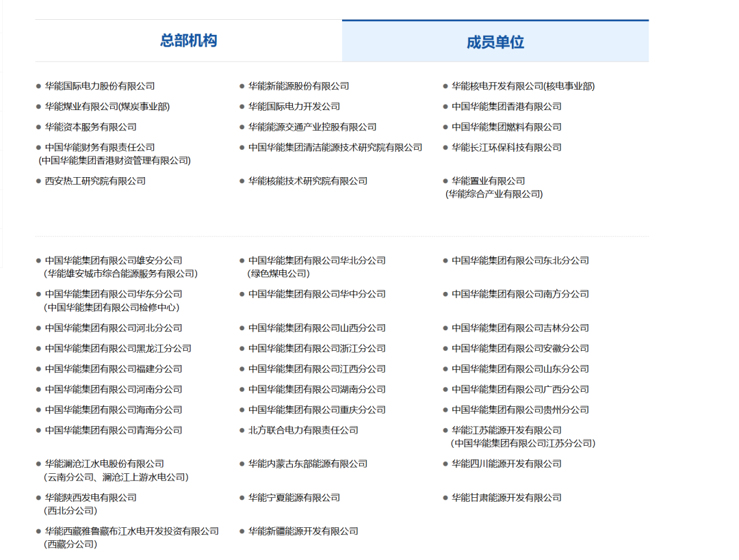Open 华能新能源股份有限公司 link
Image resolution: width=739 pixels, height=560 pixels.
299,86
